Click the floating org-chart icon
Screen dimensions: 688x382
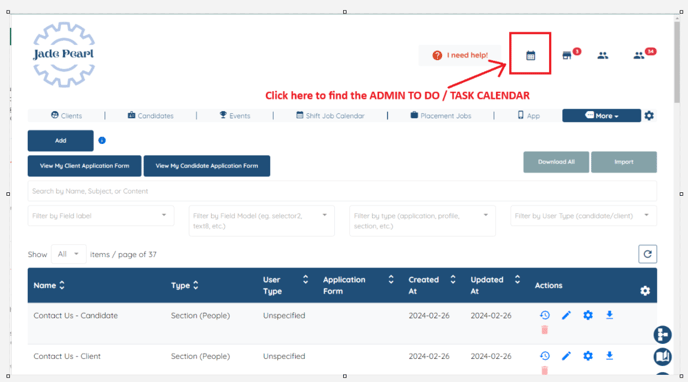(663, 335)
